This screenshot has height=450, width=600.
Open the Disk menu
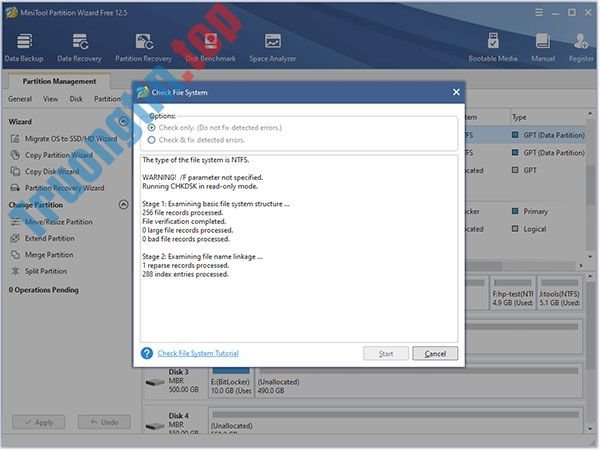(76, 99)
